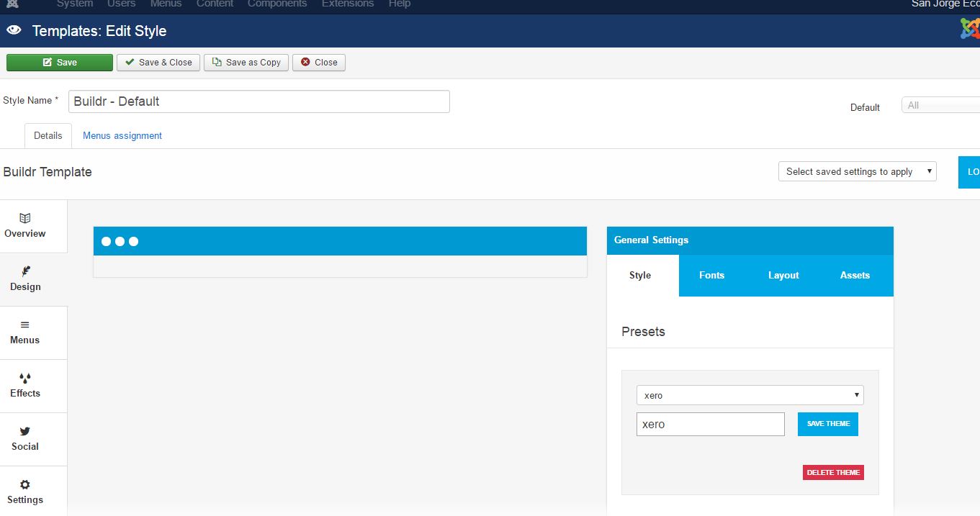Open the Help menu
Viewport: 980px width, 516px height.
click(400, 4)
